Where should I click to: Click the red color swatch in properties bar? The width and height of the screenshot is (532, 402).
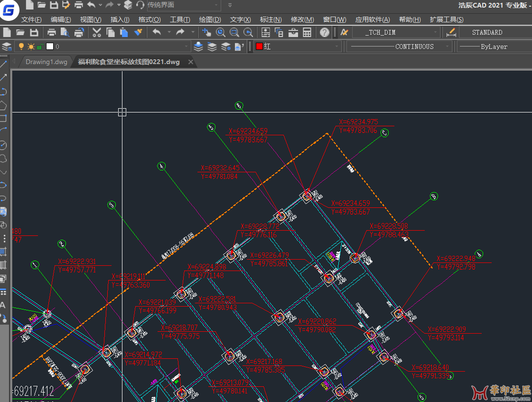coord(259,47)
